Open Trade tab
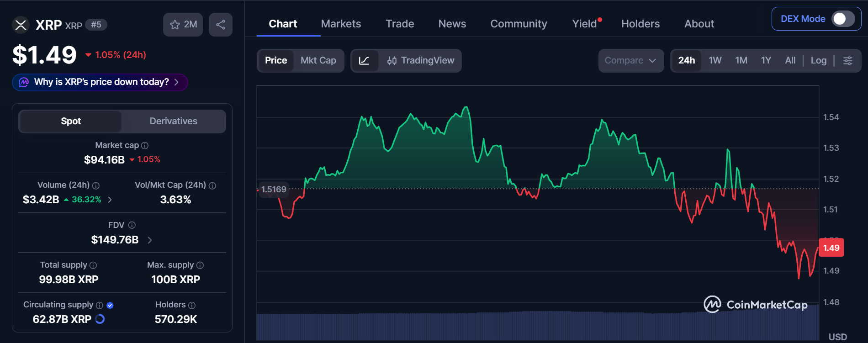 (400, 24)
